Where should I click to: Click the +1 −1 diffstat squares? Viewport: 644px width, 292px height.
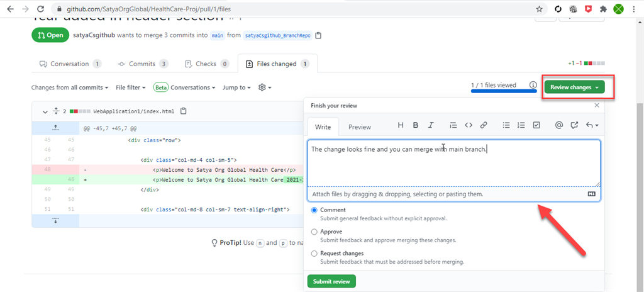[587, 64]
